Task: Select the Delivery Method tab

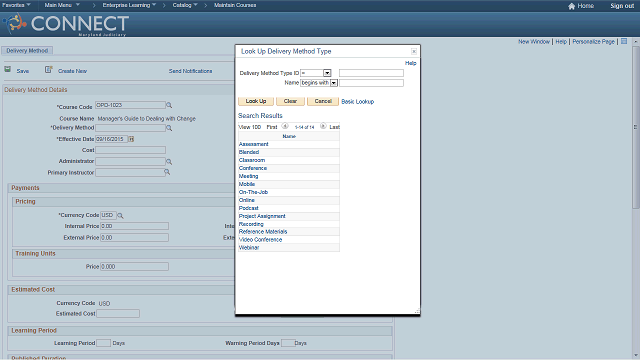Action: click(27, 51)
